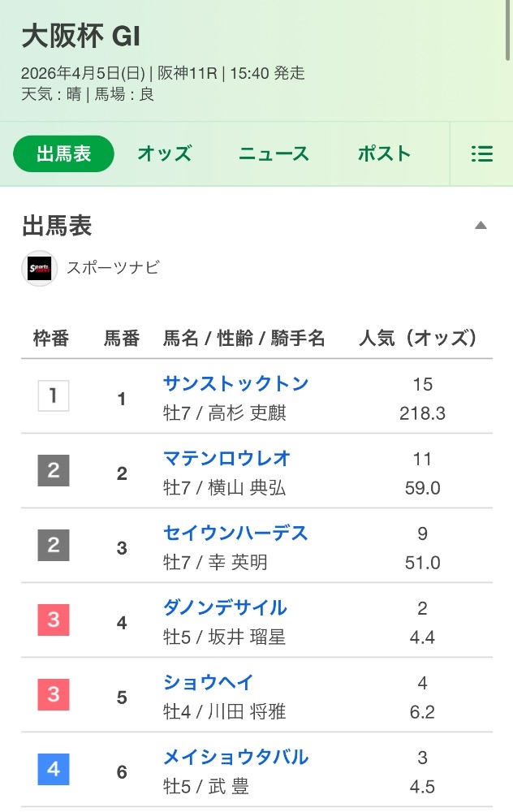Open horse サンストックトン details
Screen dimensions: 513x812
tap(235, 383)
